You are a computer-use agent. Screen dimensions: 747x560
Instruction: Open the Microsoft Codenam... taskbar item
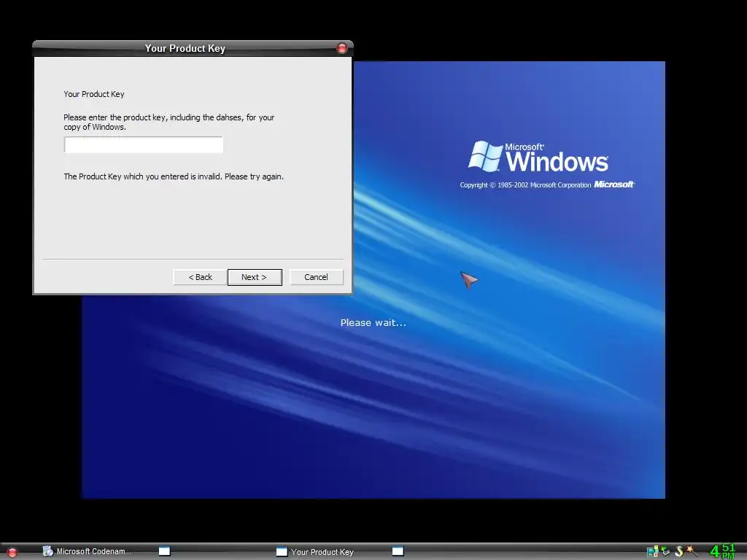click(87, 551)
